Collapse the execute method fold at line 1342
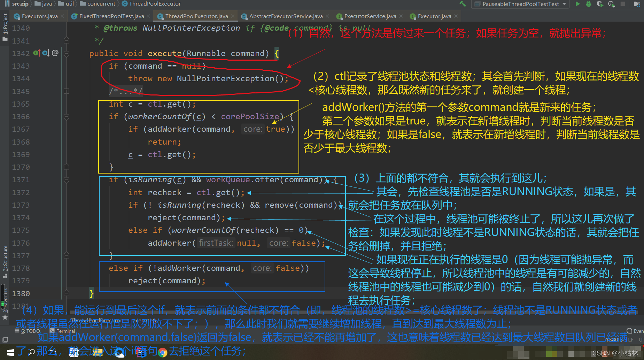Image resolution: width=644 pixels, height=360 pixels. tap(67, 54)
